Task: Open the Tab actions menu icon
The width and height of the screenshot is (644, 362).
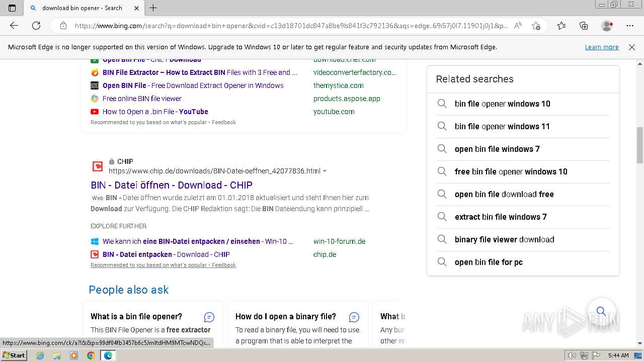Action: coord(12,8)
